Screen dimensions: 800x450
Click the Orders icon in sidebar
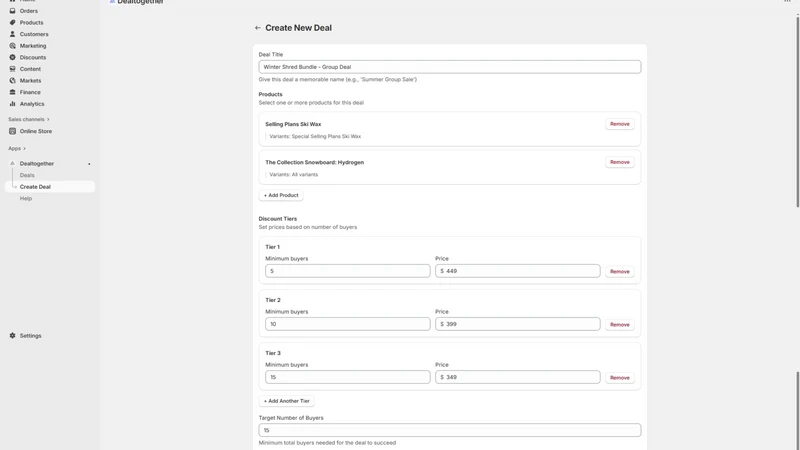pyautogui.click(x=12, y=11)
